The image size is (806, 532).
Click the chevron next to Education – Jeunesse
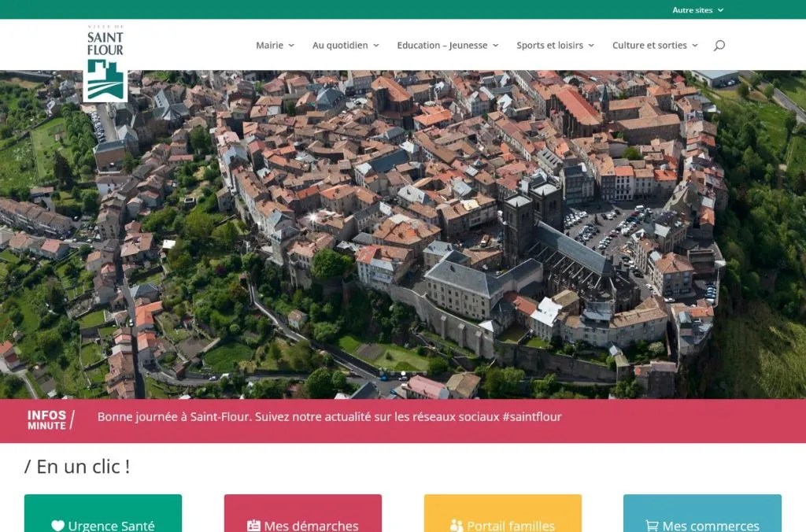pyautogui.click(x=496, y=46)
